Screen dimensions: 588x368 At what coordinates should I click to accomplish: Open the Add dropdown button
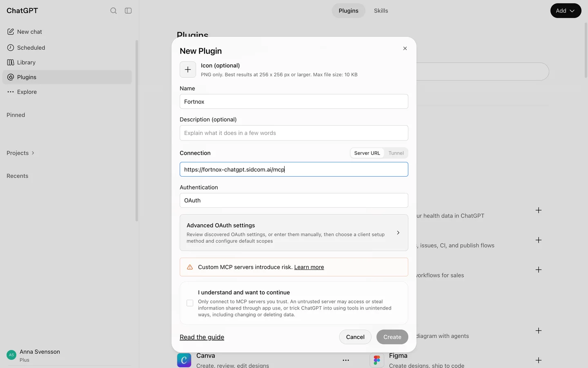[x=566, y=11]
